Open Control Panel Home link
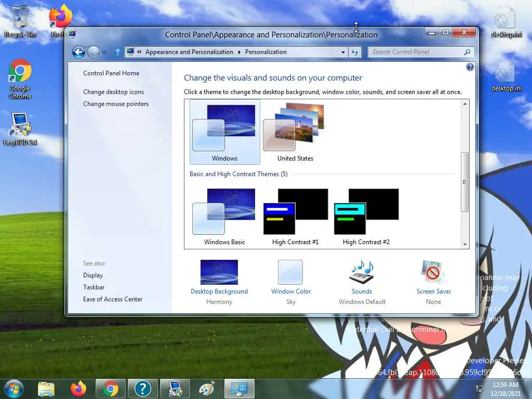Screen dimensions: 532x399 point(111,73)
